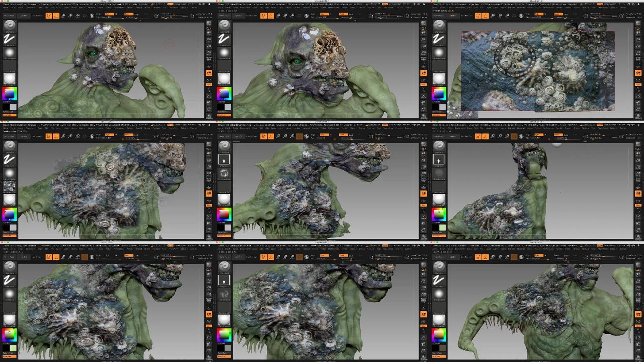Viewport: 644px width, 362px height.
Task: Click the Move mode icon in the top-left screenshot toolbar
Action: pos(64,16)
